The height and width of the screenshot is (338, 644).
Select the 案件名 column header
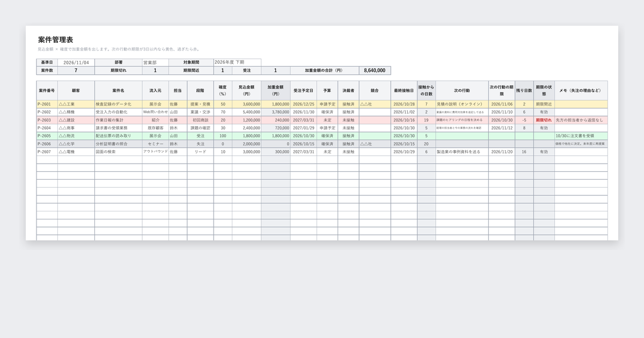coord(119,90)
